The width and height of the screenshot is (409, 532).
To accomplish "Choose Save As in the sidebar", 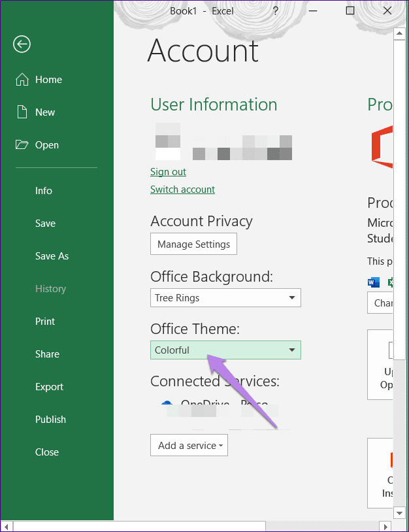I will pos(52,256).
